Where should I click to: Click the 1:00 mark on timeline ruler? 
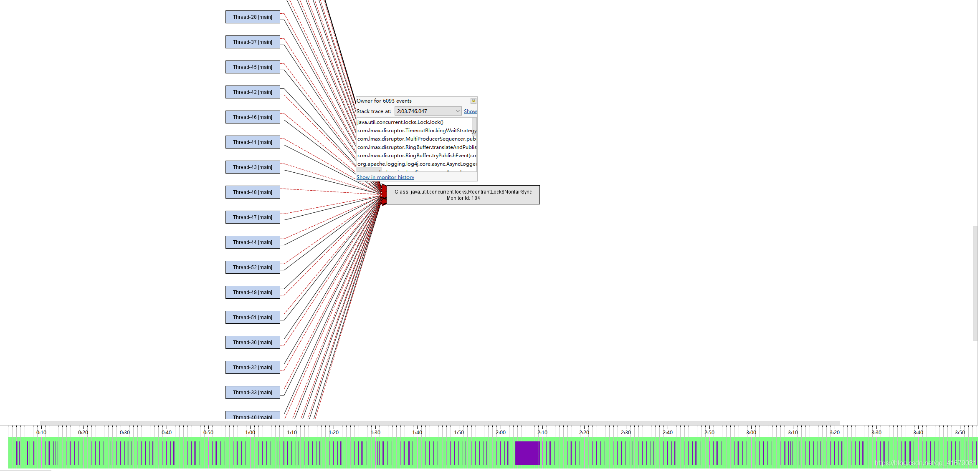point(250,432)
